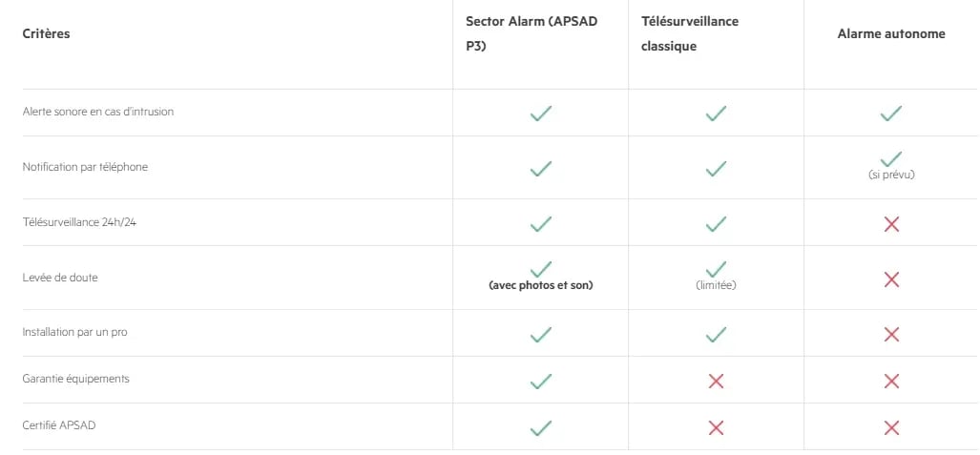Click Télésurveillance classique checkmark for Installation par un pro
The width and height of the screenshot is (980, 455).
tap(716, 334)
